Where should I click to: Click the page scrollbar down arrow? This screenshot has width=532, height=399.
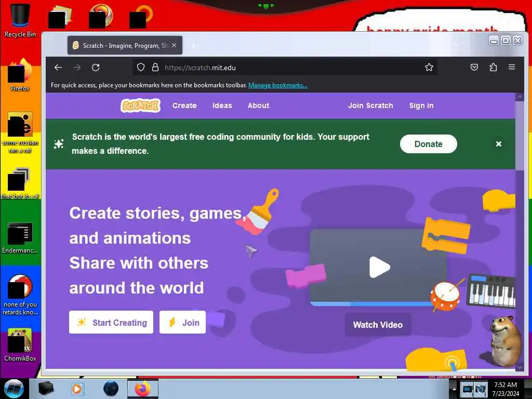[520, 367]
